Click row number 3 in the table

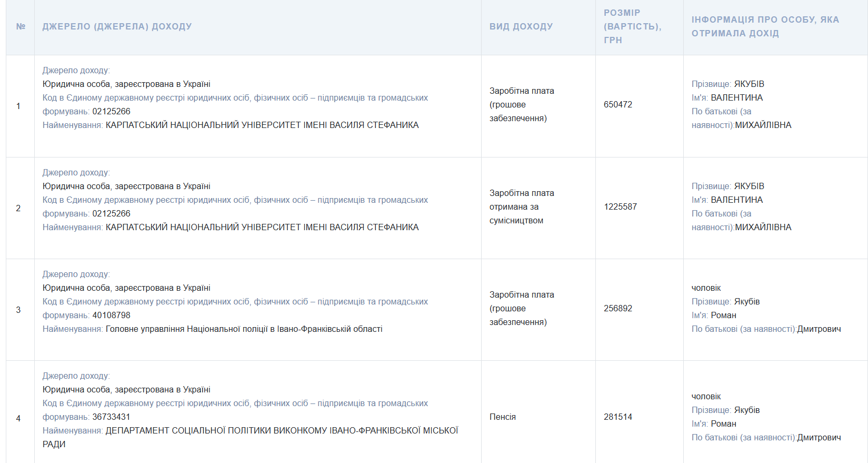pos(18,310)
